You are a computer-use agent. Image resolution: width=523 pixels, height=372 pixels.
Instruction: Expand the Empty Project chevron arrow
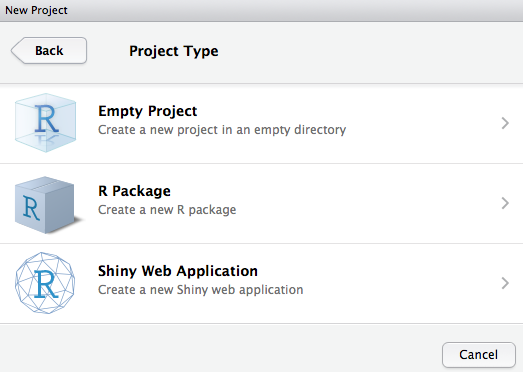(x=505, y=123)
